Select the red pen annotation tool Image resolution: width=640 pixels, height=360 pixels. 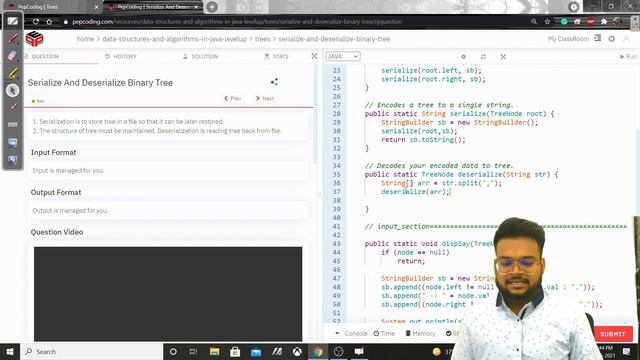[x=13, y=39]
